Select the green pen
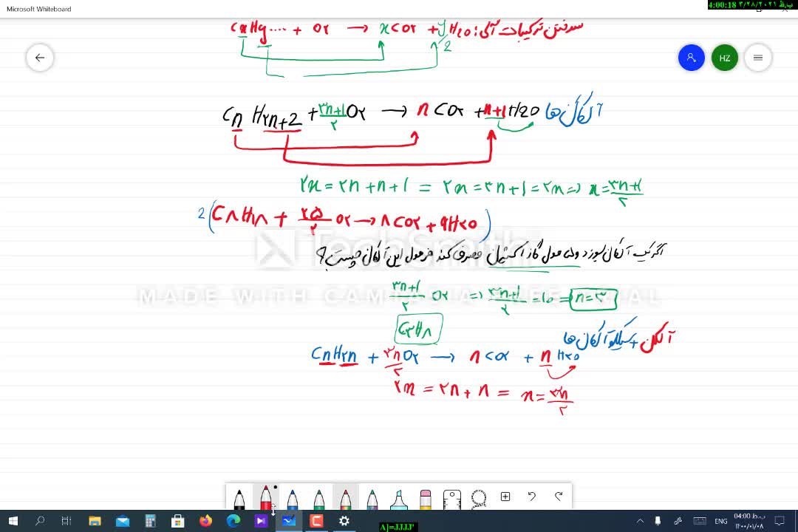This screenshot has width=798, height=532. click(318, 498)
